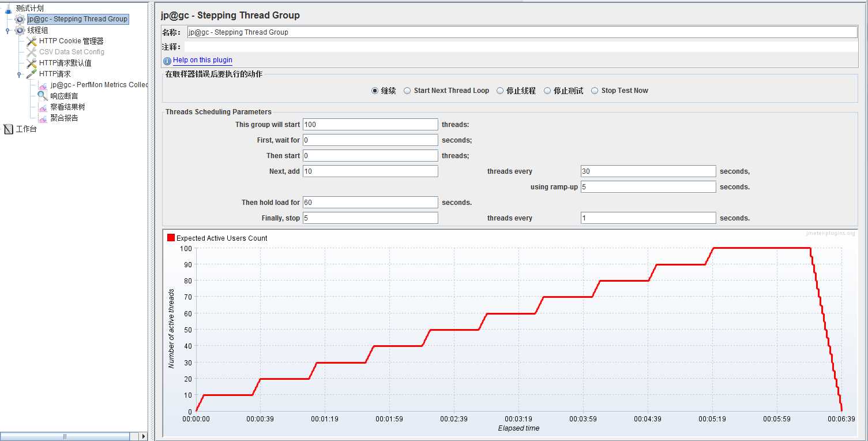Select the 继续 radio button
Screen dimensions: 868x441
coord(375,91)
